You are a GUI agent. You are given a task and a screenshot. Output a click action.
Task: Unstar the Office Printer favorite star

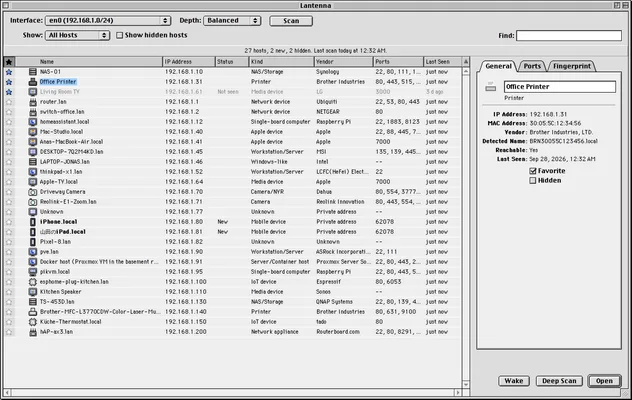tap(9, 82)
